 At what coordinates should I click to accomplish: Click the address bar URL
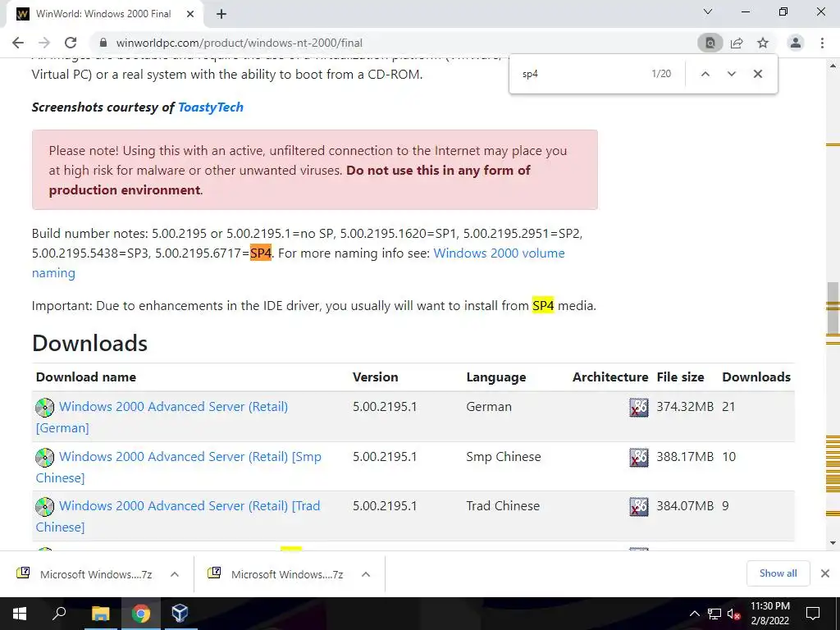click(x=239, y=43)
